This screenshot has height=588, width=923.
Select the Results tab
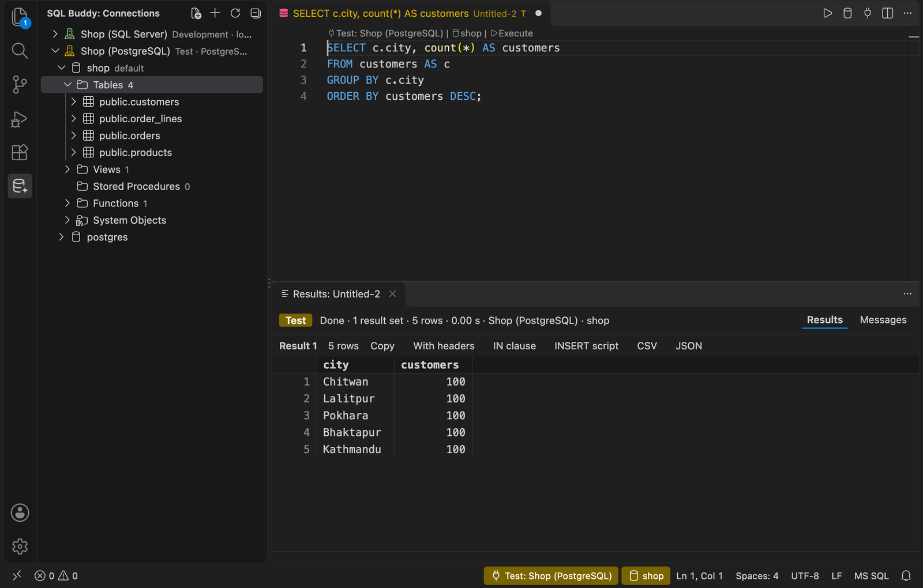click(x=824, y=320)
